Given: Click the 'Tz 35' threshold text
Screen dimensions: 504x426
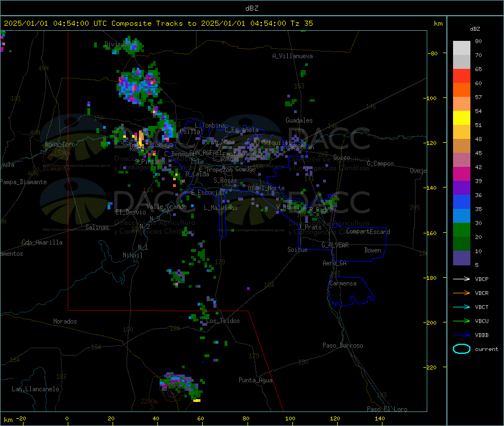Looking at the screenshot, I should (301, 24).
